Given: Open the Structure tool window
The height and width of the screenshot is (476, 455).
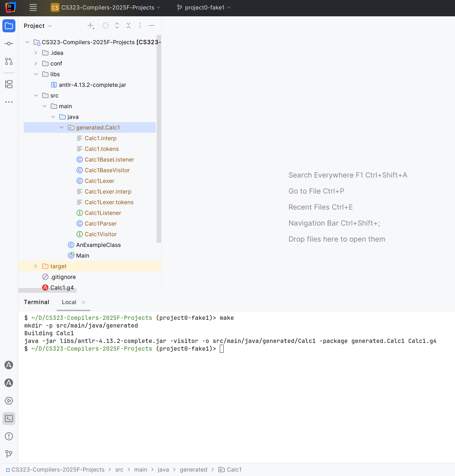Looking at the screenshot, I should pos(9,84).
